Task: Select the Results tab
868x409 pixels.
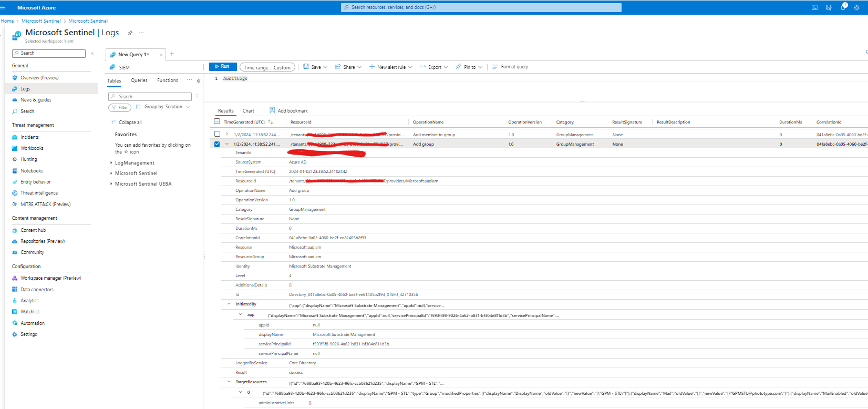Action: point(226,111)
